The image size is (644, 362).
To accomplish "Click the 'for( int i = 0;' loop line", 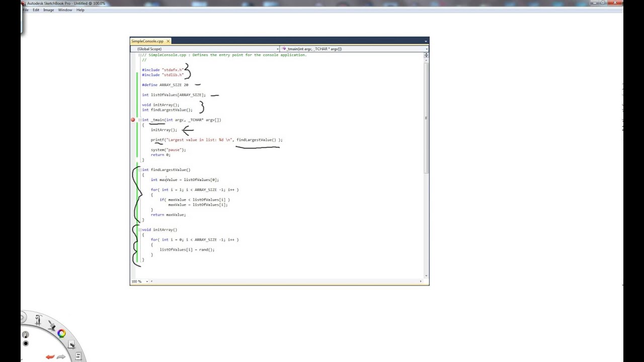I will point(195,240).
